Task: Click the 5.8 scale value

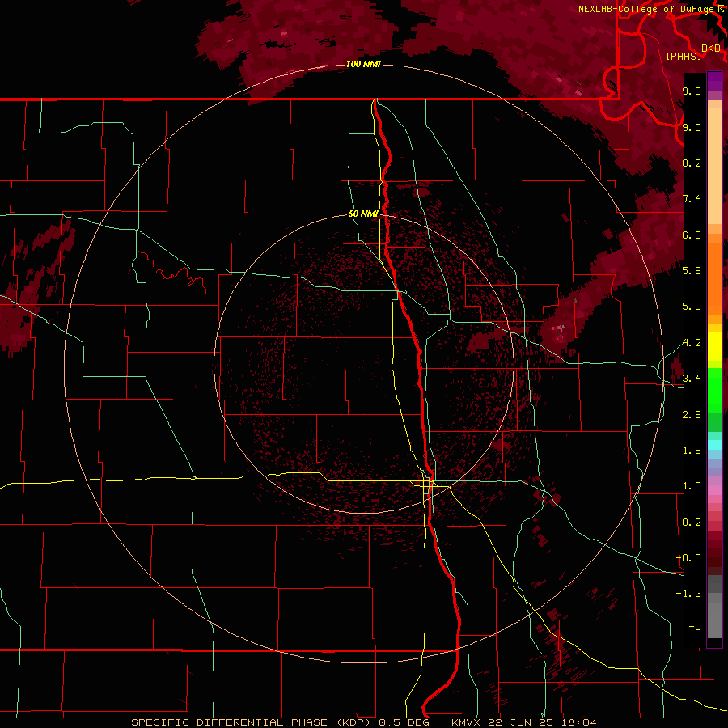Action: (692, 271)
